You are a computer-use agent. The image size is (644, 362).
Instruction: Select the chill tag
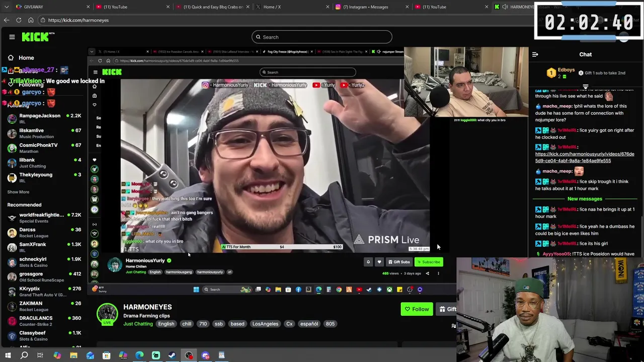pos(187,324)
